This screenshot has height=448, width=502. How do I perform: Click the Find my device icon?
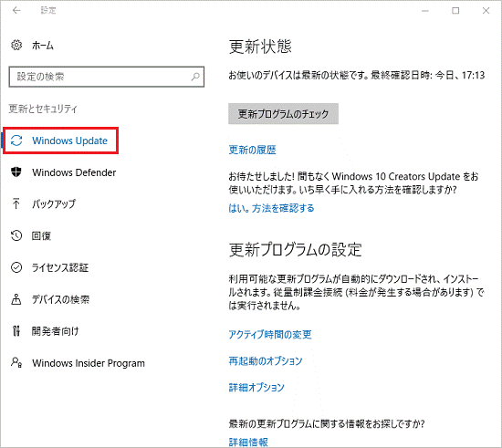pos(16,299)
